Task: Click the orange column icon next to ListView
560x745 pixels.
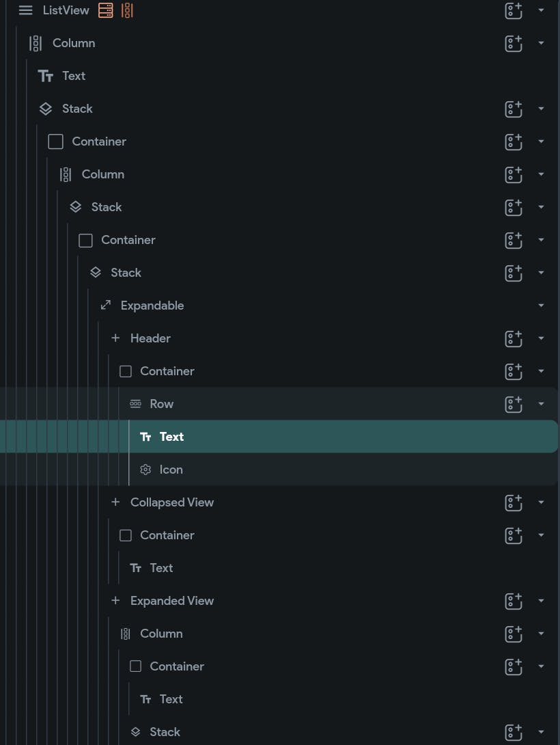Action: click(127, 10)
